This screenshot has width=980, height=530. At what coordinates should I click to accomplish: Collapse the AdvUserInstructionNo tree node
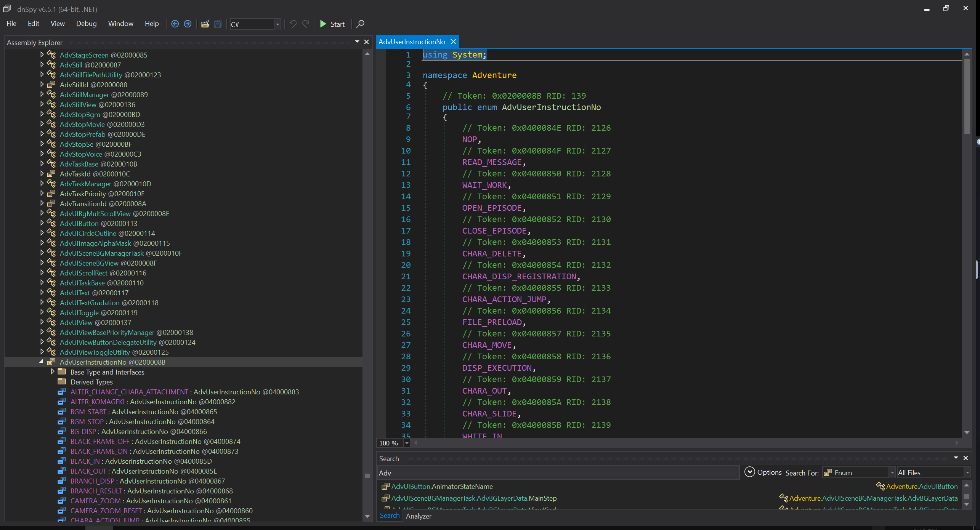(41, 362)
